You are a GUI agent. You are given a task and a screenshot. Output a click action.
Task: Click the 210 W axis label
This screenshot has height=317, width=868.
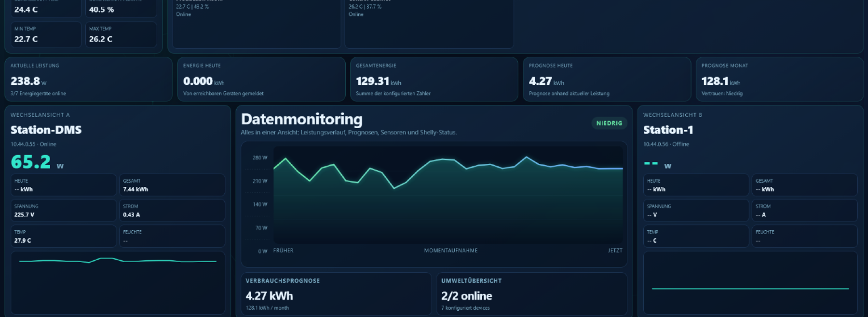coord(260,181)
